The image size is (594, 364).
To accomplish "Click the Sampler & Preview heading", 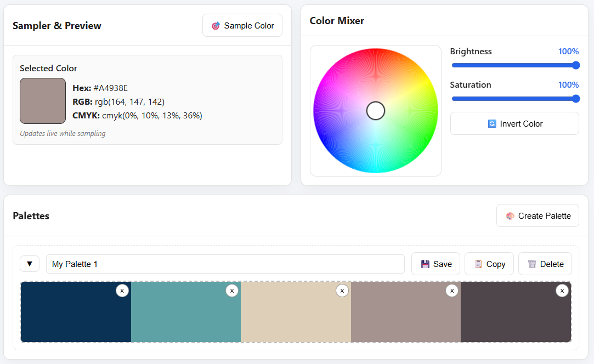I will coord(57,25).
